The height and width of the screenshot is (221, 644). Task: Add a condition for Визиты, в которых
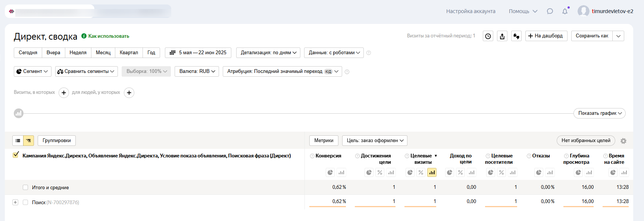64,93
